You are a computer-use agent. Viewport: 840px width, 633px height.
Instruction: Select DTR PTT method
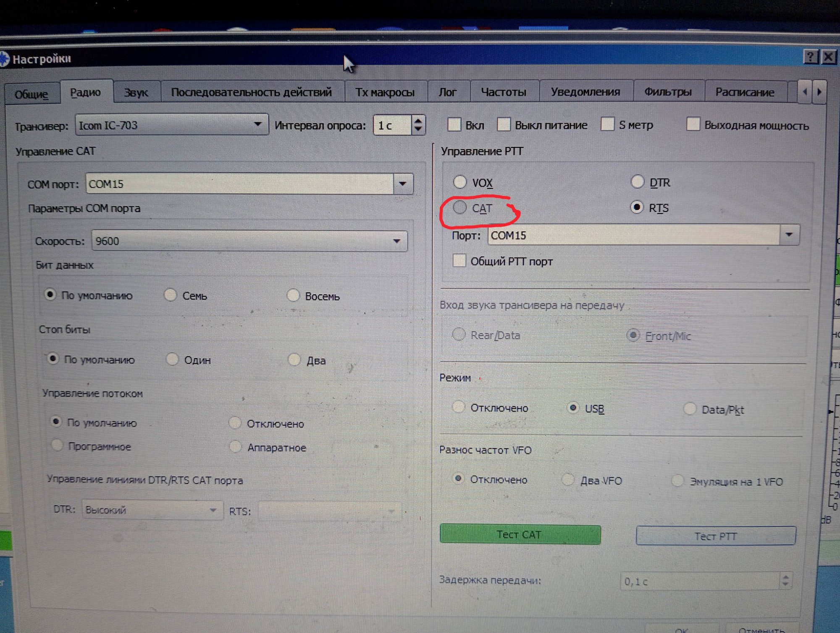pyautogui.click(x=637, y=182)
